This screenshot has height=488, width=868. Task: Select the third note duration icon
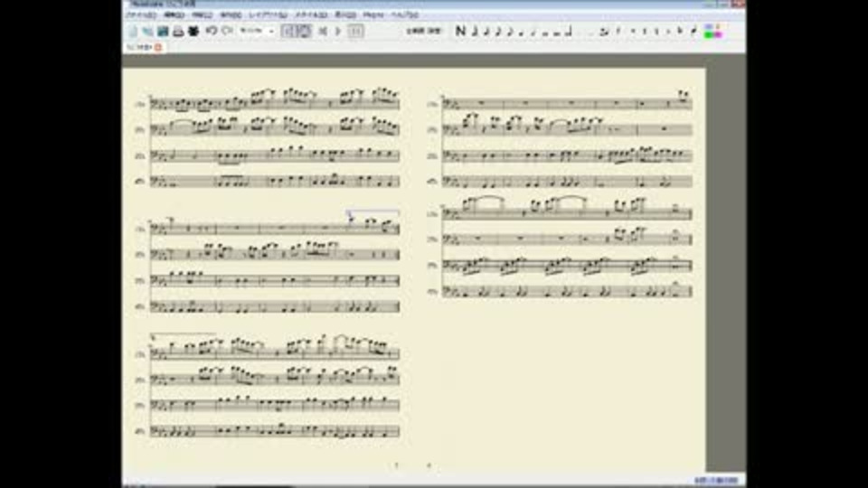tap(498, 31)
